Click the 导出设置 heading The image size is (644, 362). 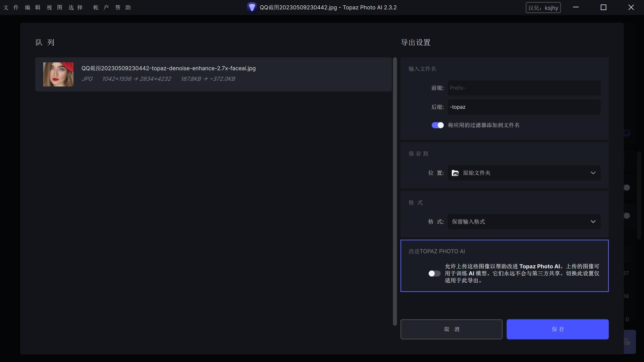point(416,43)
